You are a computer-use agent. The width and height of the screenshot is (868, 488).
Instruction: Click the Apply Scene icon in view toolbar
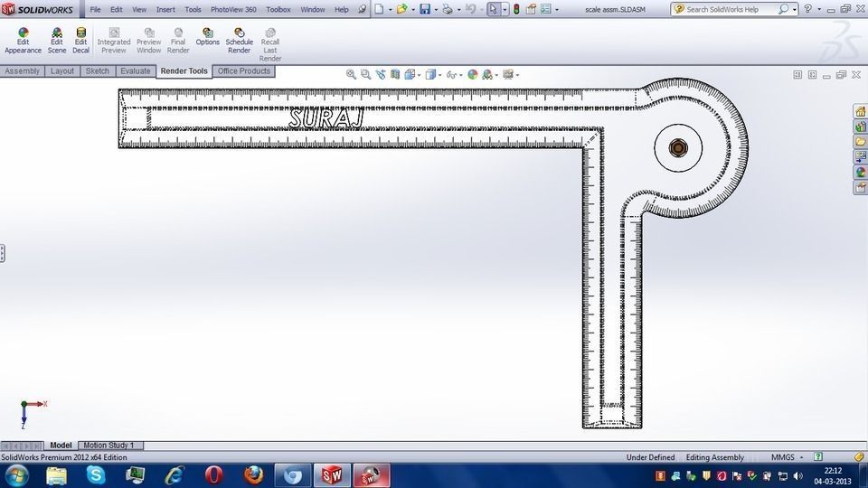[487, 74]
